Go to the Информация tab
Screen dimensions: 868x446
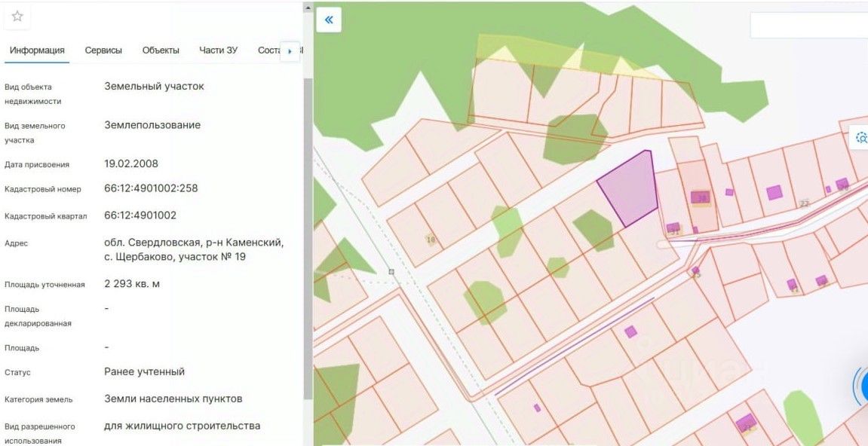pyautogui.click(x=37, y=50)
